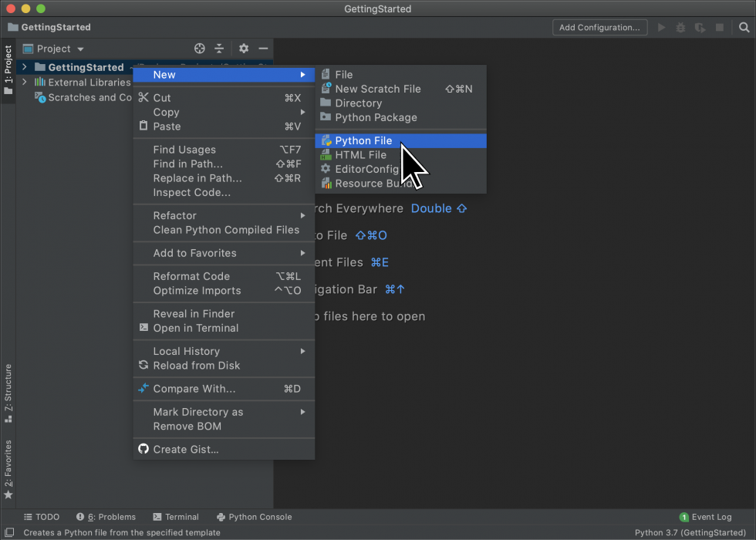This screenshot has width=756, height=540.
Task: Select opened file using the crosshair icon
Action: 200,48
